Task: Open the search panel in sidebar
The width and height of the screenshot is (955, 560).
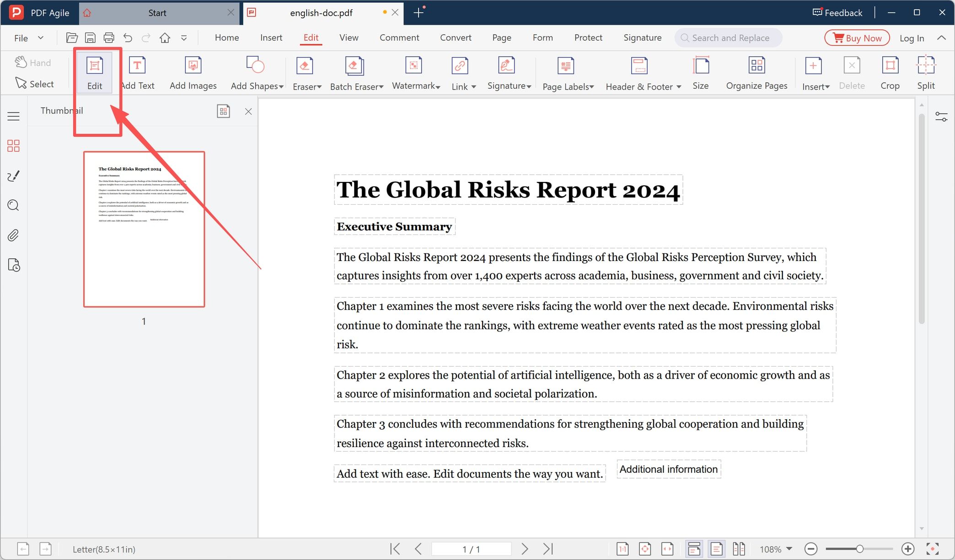Action: [13, 205]
